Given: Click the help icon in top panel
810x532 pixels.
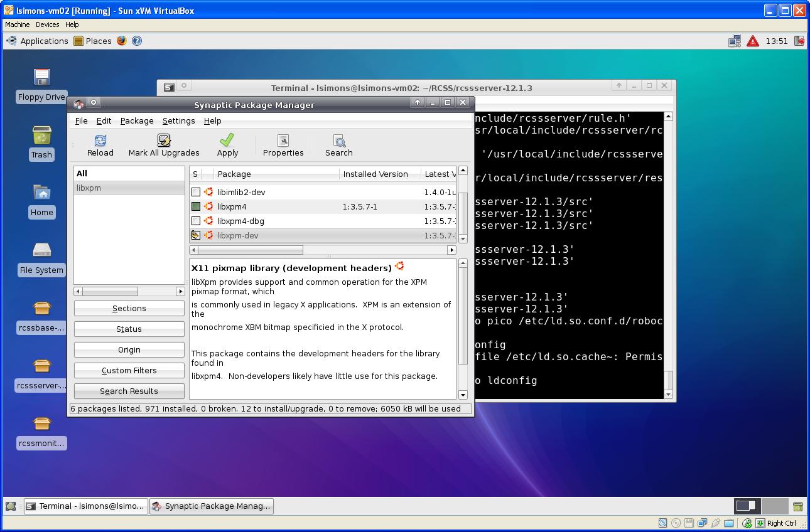Looking at the screenshot, I should pos(137,41).
